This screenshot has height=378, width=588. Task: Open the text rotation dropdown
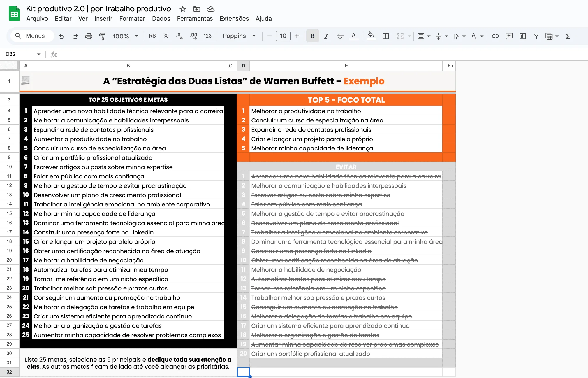click(477, 36)
